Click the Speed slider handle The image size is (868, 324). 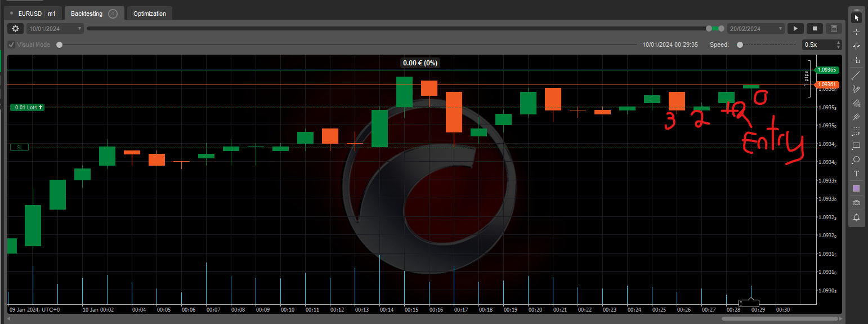[x=740, y=45]
